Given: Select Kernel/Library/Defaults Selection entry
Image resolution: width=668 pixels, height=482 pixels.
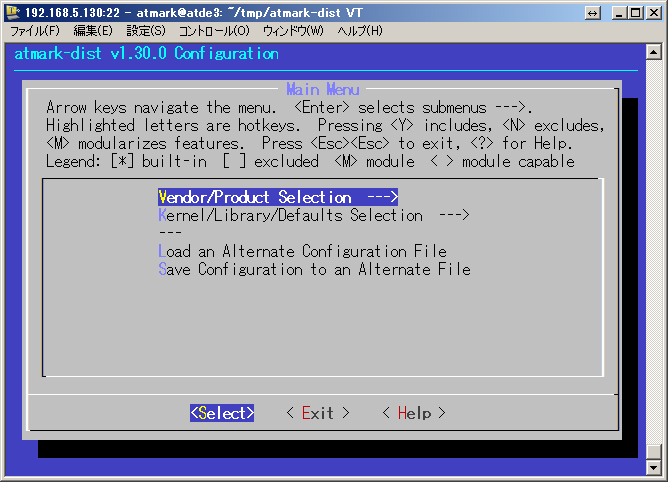Looking at the screenshot, I should point(314,215).
